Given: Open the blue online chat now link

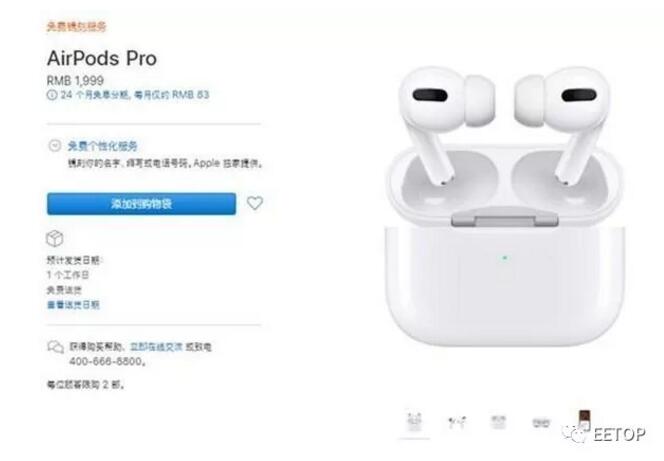Looking at the screenshot, I should 156,347.
